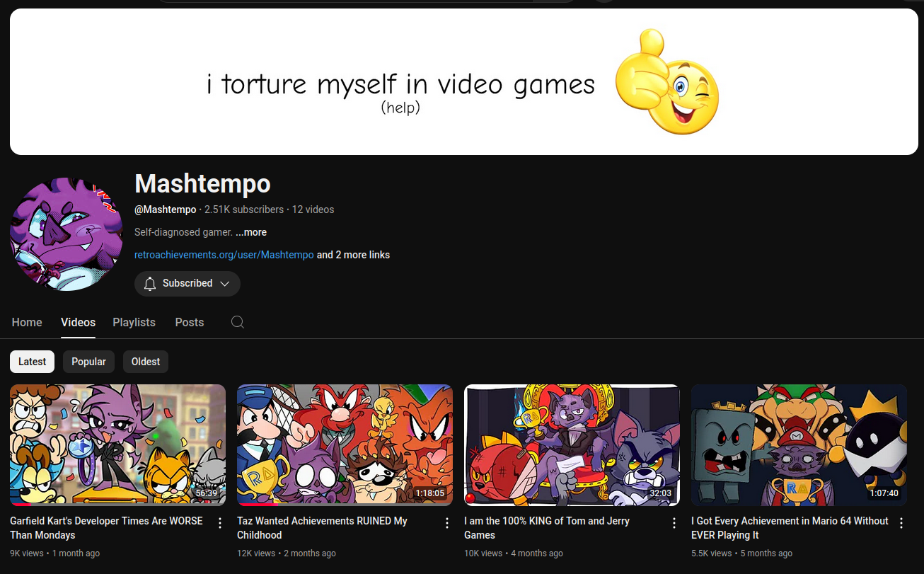924x574 pixels.
Task: Select the Latest sort chip
Action: coord(32,362)
